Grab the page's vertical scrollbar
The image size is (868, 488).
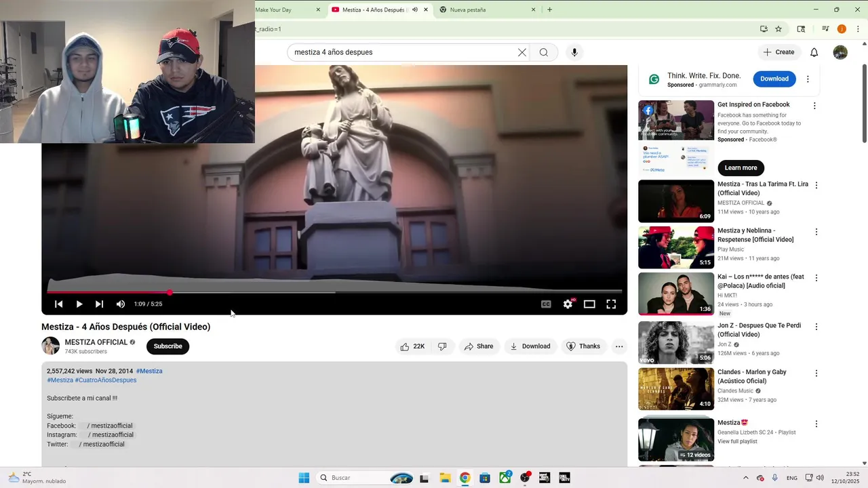865,104
